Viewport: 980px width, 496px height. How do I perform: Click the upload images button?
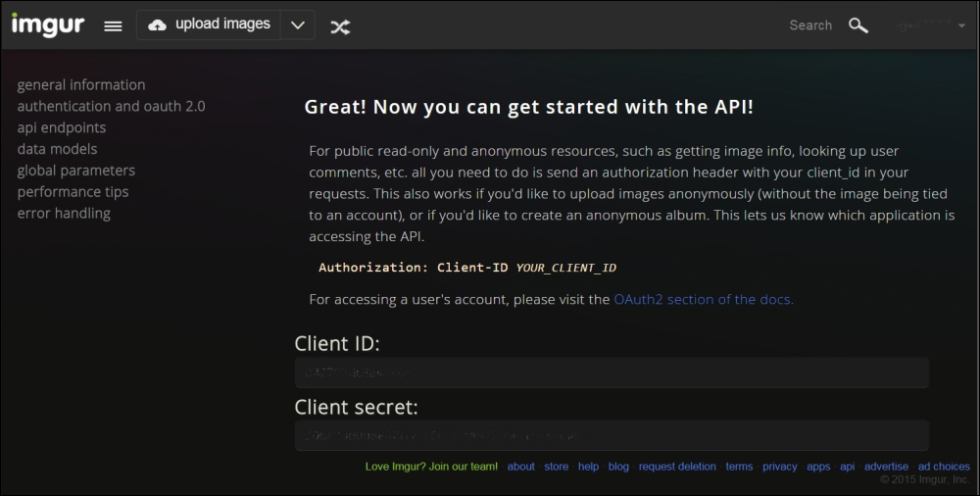click(x=209, y=25)
